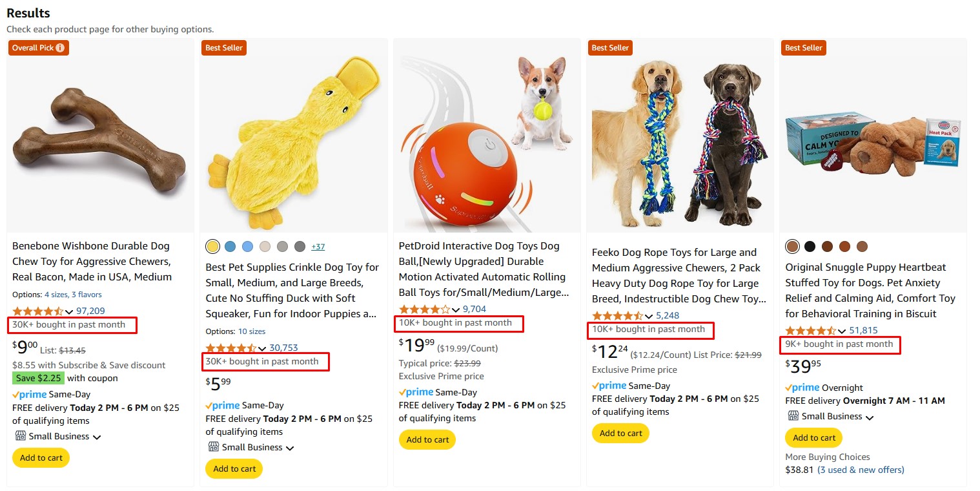Add the Feeko rope toys to cart

[x=620, y=434]
